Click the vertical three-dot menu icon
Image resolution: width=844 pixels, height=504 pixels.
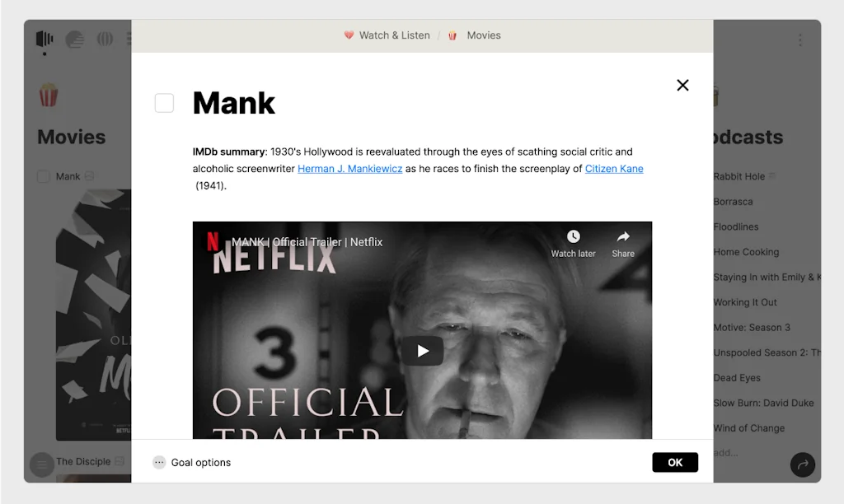click(799, 40)
